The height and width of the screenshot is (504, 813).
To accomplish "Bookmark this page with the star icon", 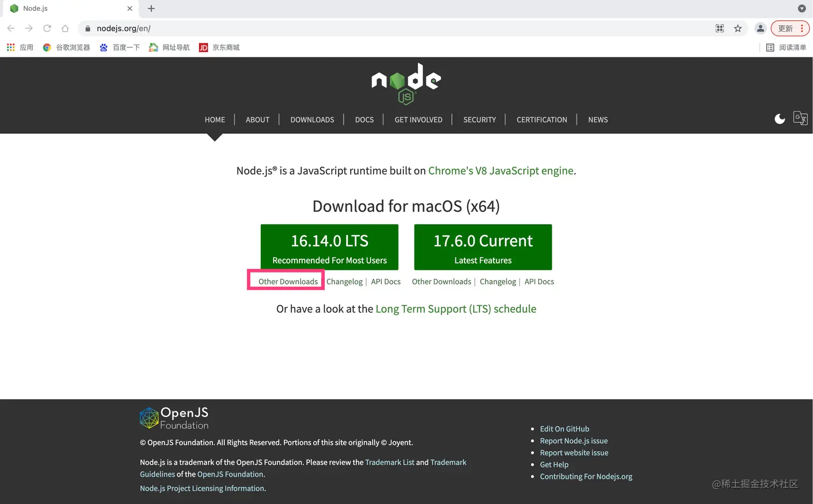I will click(x=738, y=28).
